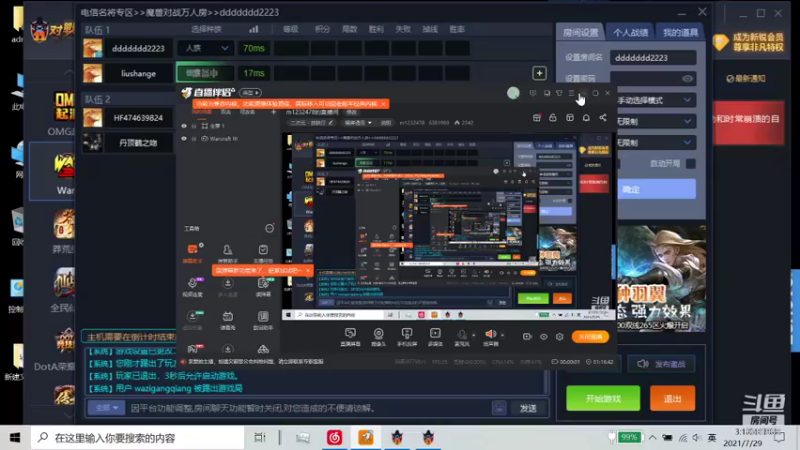Add a new scene with plus tab
Image resolution: width=800 pixels, height=450 pixels.
(x=273, y=112)
